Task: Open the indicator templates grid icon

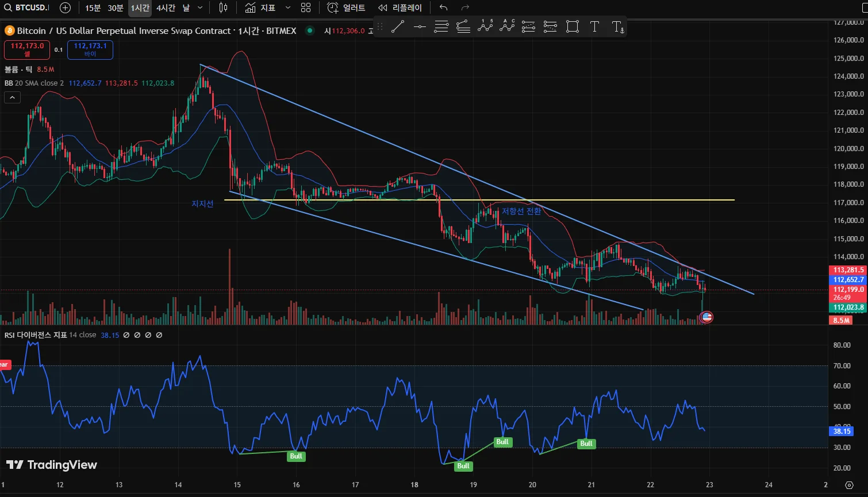Action: pos(306,7)
